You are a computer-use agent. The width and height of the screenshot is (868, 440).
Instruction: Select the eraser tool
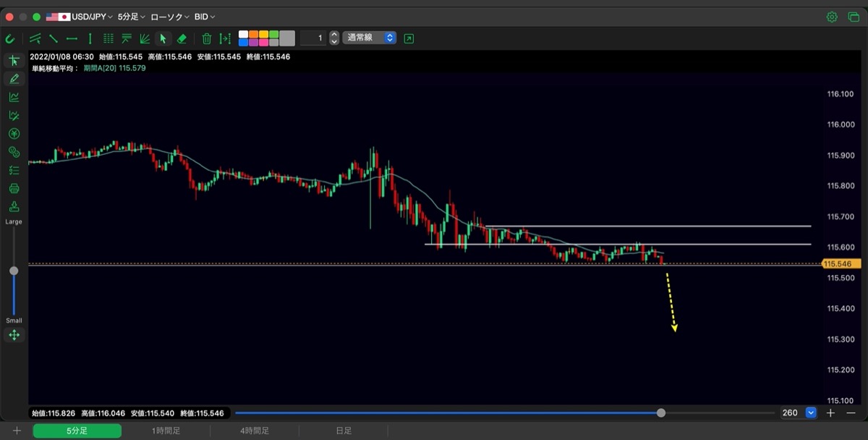[182, 38]
